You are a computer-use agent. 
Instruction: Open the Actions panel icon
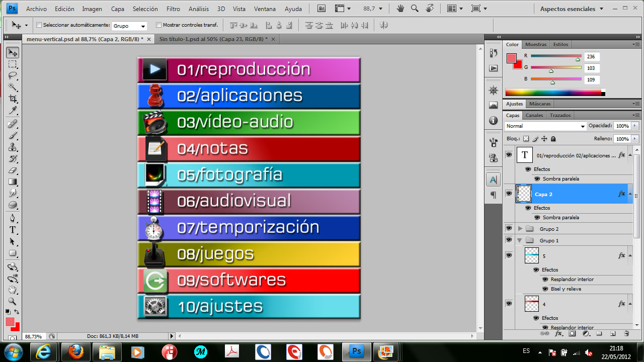coord(493,68)
